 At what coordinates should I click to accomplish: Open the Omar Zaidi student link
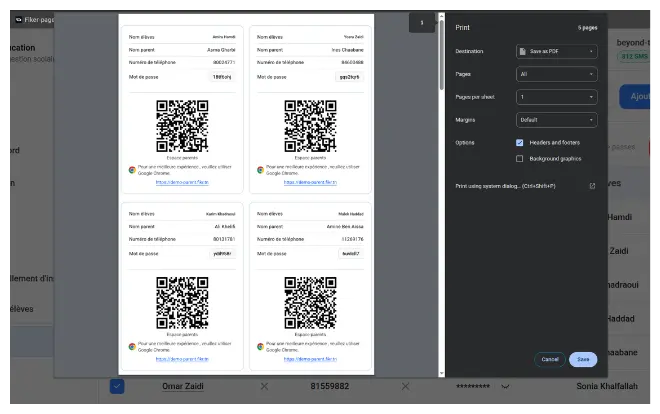coord(183,386)
